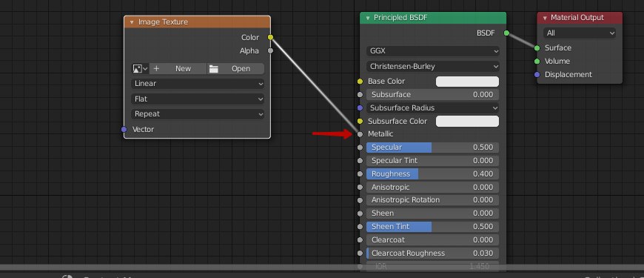Click the Metallic input socket
Screen dimensions: 644x278
tap(360, 134)
